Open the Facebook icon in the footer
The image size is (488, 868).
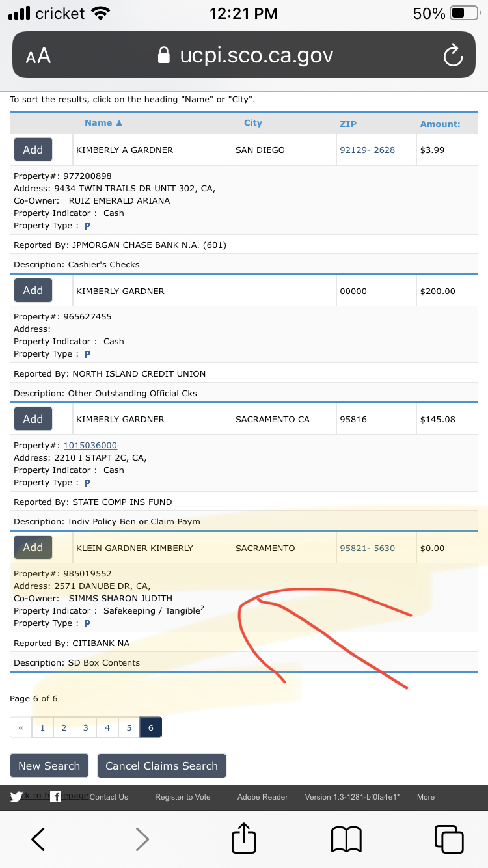[56, 796]
